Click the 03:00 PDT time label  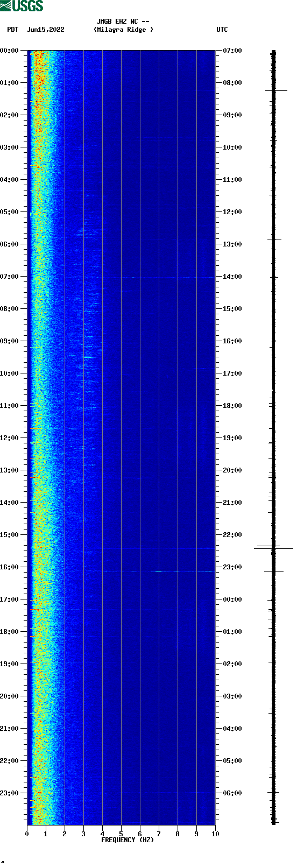tap(10, 147)
